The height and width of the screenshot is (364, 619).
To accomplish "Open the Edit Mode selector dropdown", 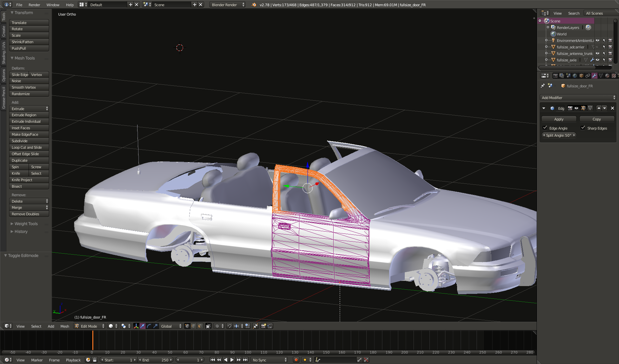I will (89, 326).
